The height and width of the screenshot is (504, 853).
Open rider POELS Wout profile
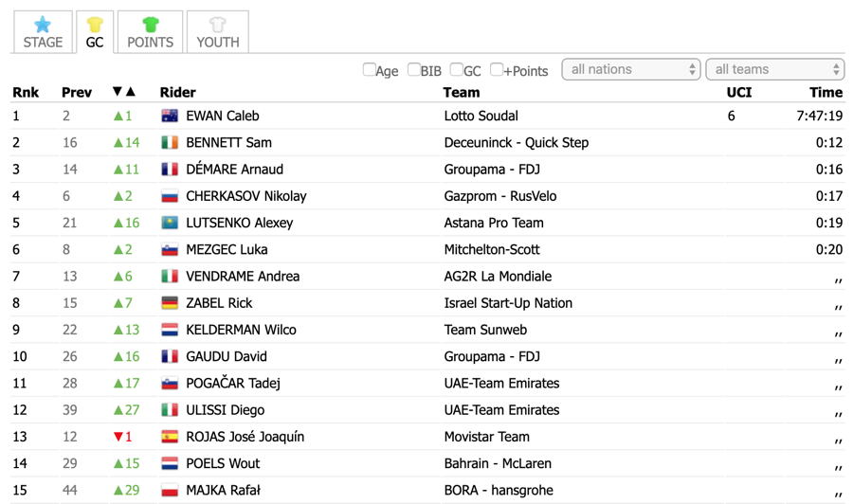pyautogui.click(x=223, y=463)
